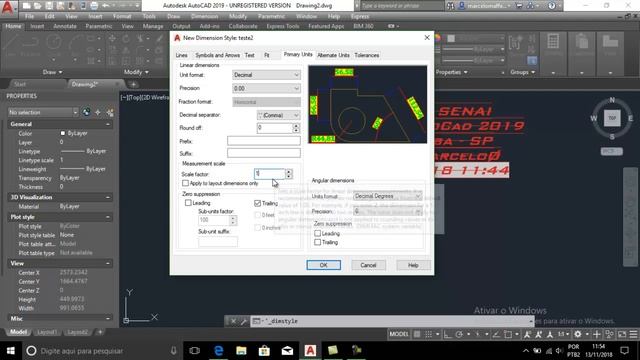Collapse the View properties section
This screenshot has height=360, width=640.
point(108,263)
